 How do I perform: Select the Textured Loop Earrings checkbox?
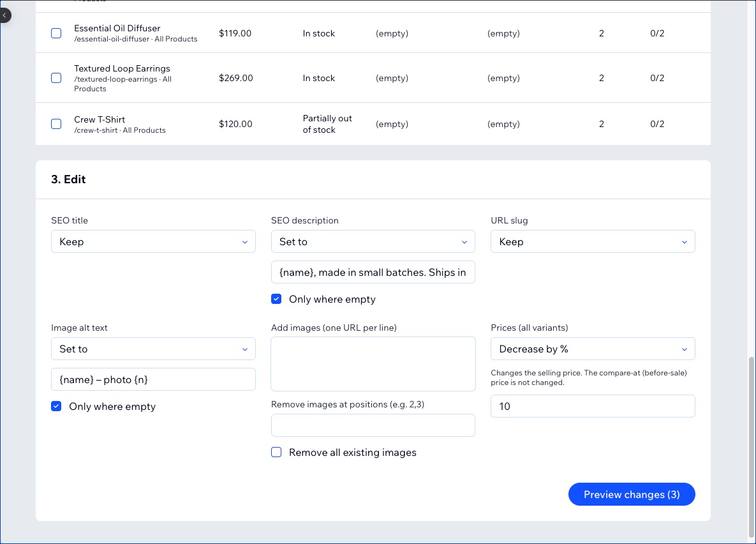click(56, 78)
